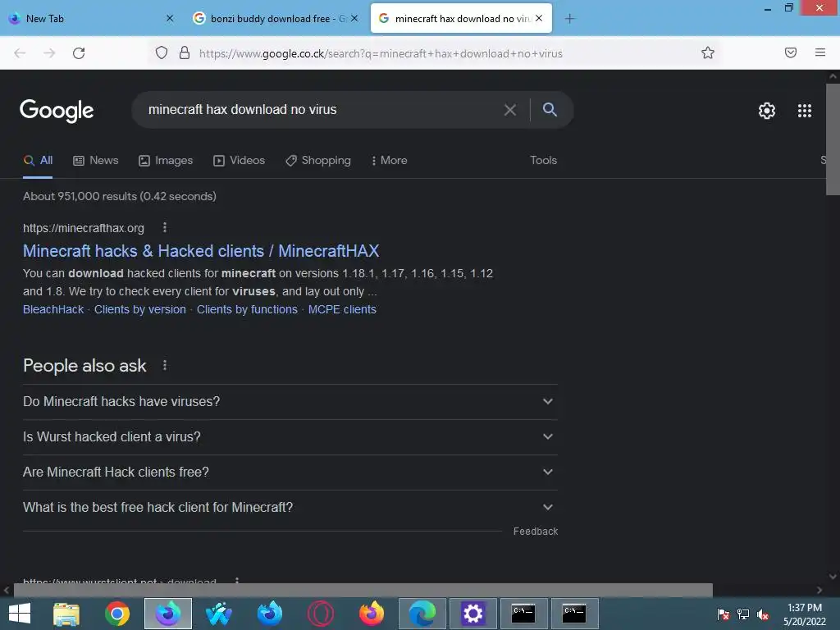Open Waterfox from the taskbar

coord(218,614)
